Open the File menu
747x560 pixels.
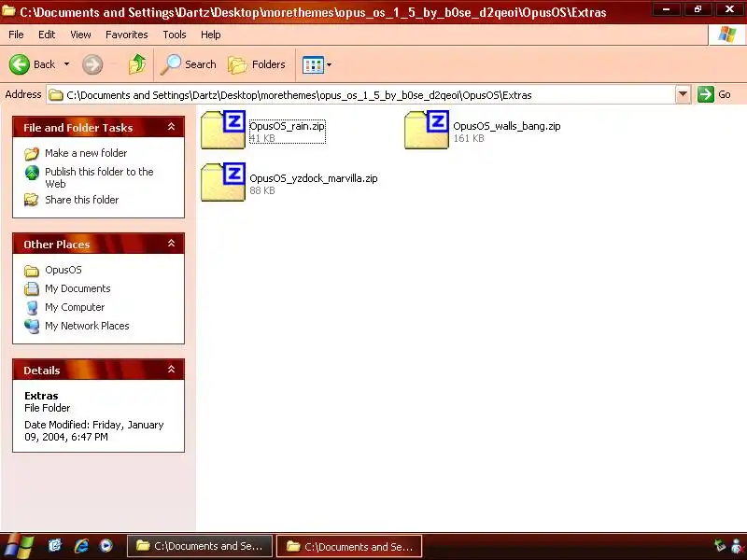[x=16, y=35]
